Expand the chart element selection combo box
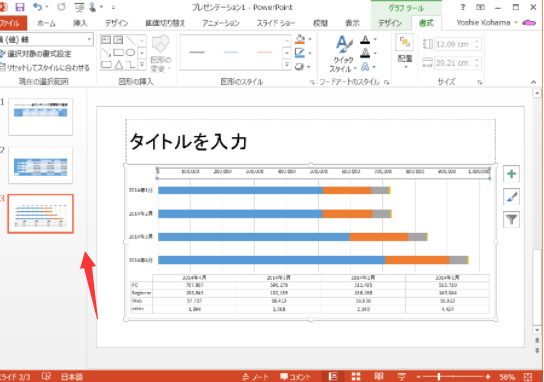 (x=90, y=39)
